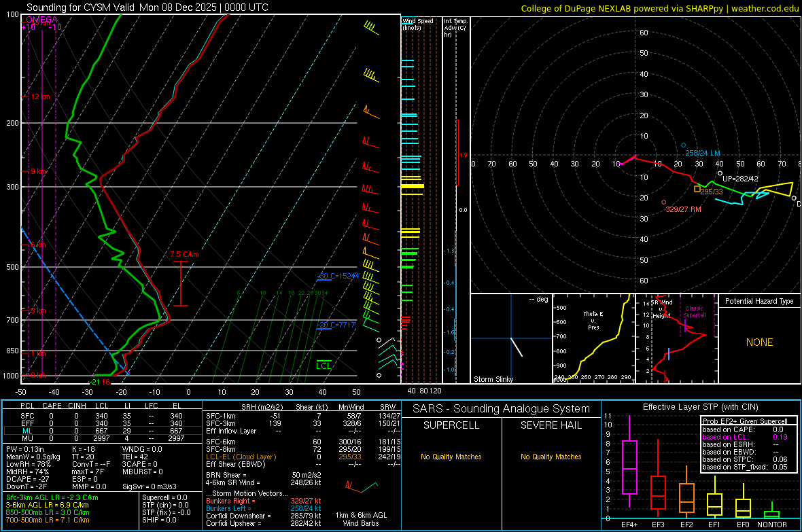The width and height of the screenshot is (802, 532).
Task: Click the K = -18 index value
Action: pos(84,449)
